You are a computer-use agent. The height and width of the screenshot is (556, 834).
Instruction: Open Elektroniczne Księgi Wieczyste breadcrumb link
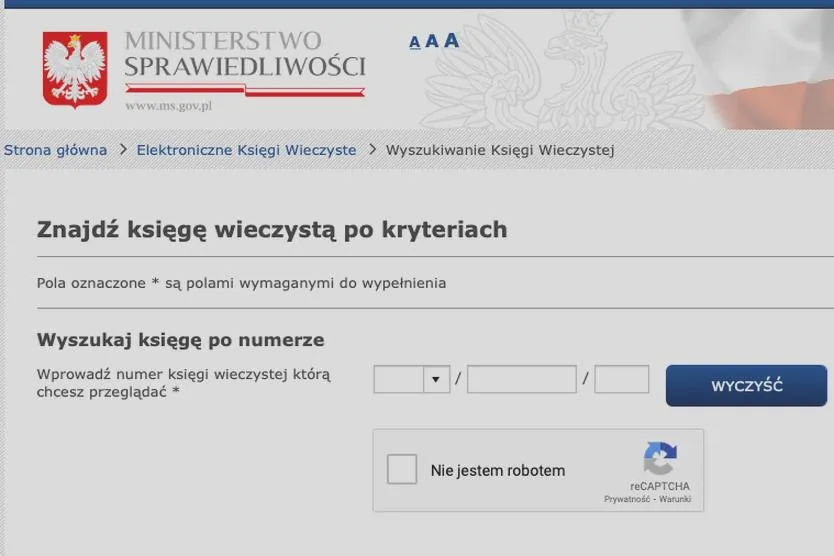coord(246,150)
